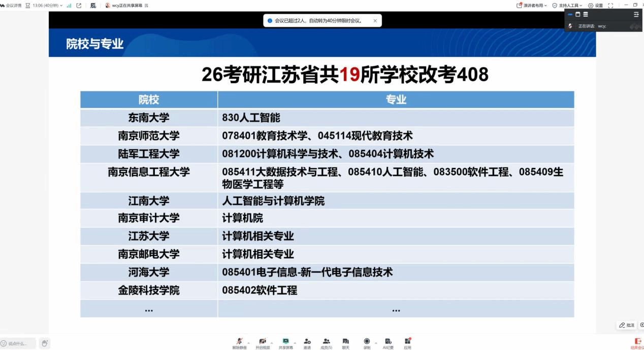Click the 说点什么 message input field
Screen dimensions: 644x350
coord(18,343)
